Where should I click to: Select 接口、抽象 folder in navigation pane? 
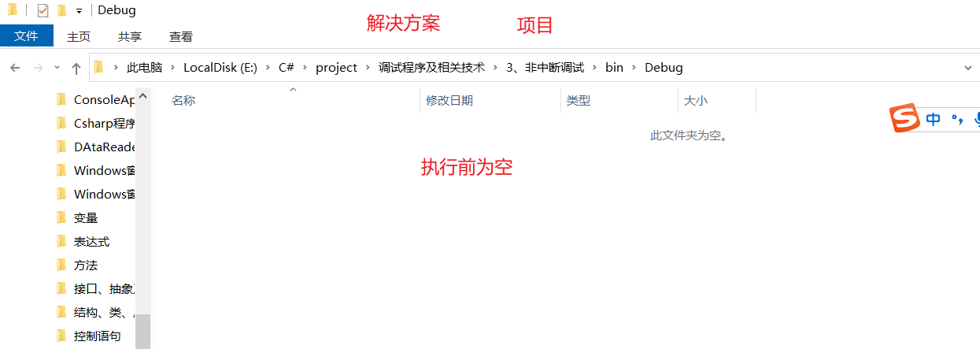pyautogui.click(x=105, y=288)
